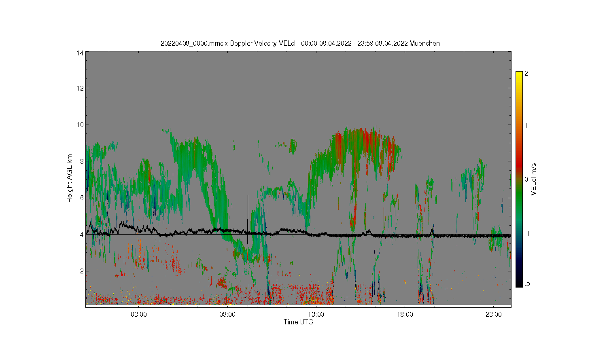This screenshot has width=607, height=364.
Task: Click the height axis '2' tick label
Action: 82,271
